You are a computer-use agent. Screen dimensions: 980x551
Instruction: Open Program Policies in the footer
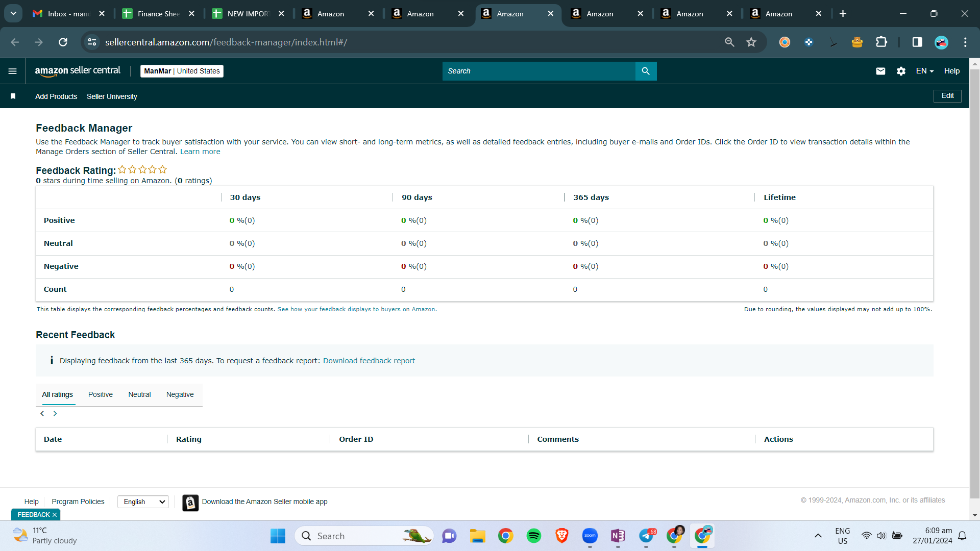pos(78,502)
